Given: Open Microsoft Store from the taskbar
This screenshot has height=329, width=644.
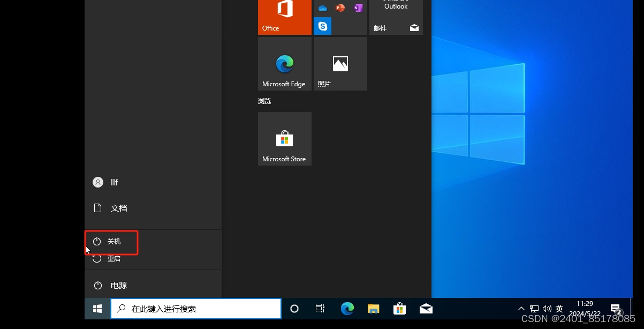Looking at the screenshot, I should tap(399, 309).
